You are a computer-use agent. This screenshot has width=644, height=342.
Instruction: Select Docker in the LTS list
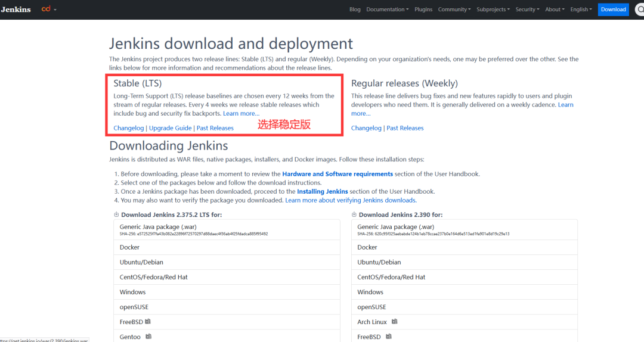coord(227,247)
